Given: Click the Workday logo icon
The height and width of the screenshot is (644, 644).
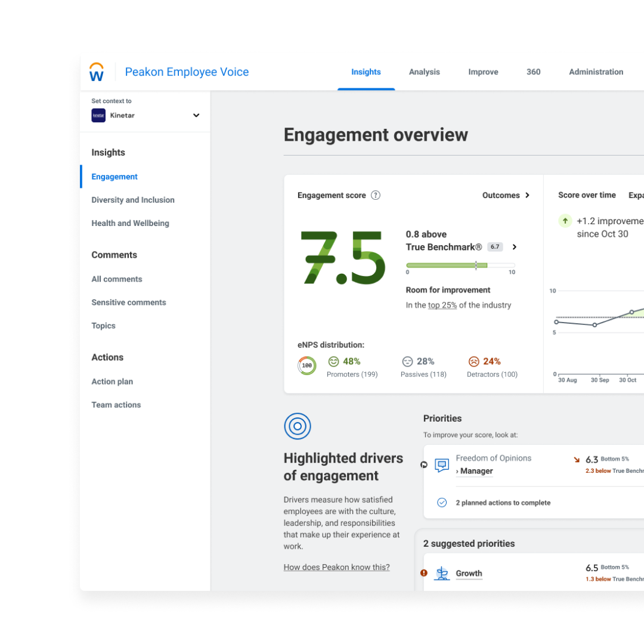Looking at the screenshot, I should [x=97, y=71].
